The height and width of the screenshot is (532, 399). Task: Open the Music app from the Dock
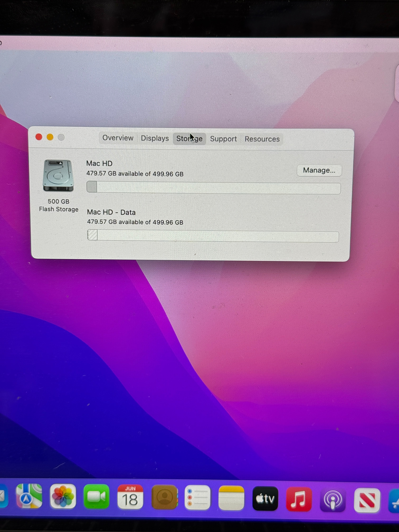point(299,499)
